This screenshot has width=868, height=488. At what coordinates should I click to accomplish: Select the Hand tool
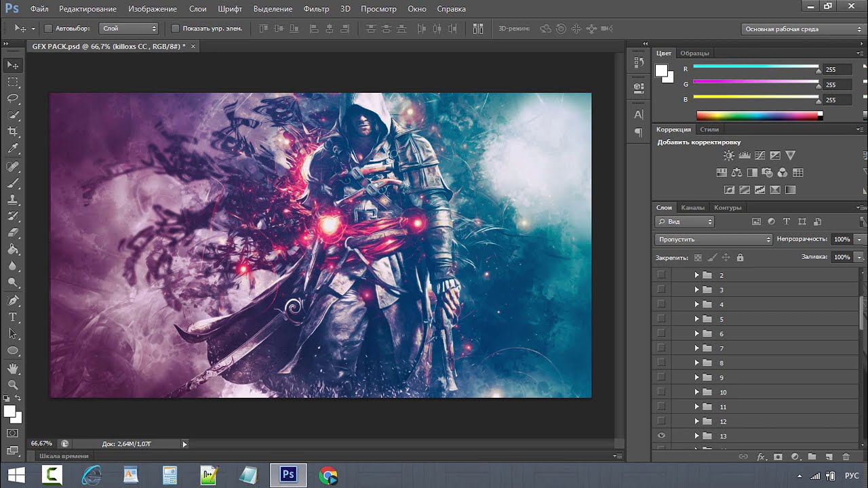13,369
